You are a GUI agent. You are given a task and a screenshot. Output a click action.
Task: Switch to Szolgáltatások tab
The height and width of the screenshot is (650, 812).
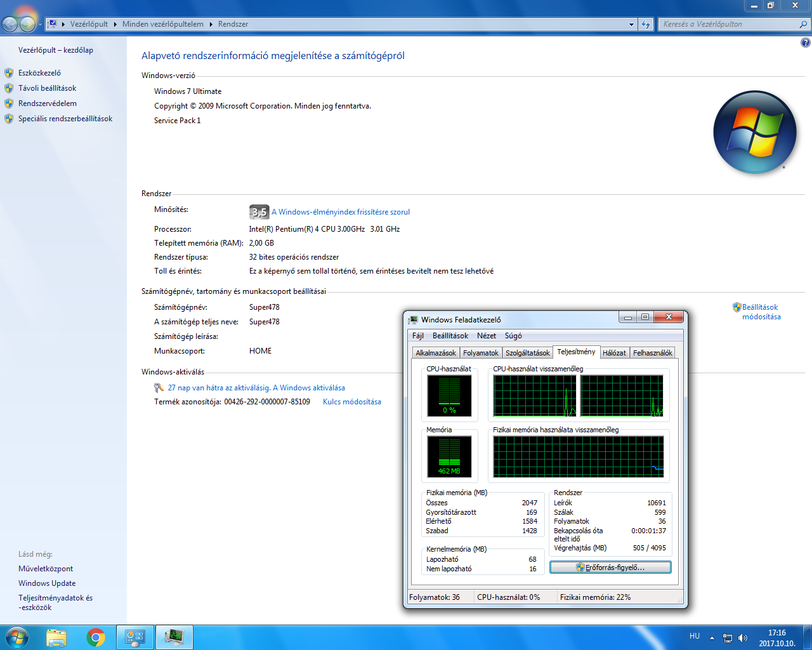coord(528,353)
